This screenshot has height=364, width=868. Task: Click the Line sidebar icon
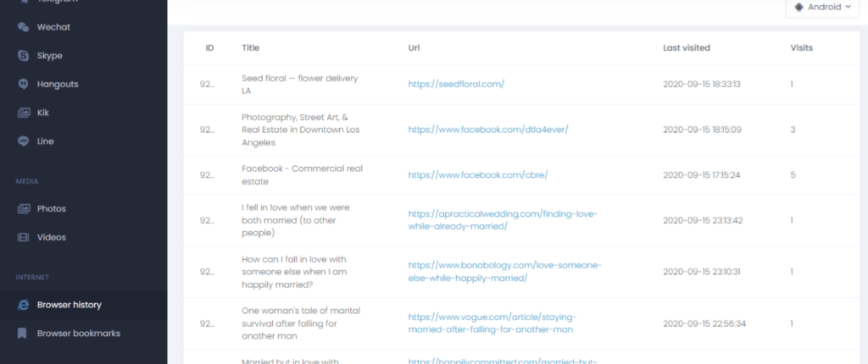coord(23,141)
